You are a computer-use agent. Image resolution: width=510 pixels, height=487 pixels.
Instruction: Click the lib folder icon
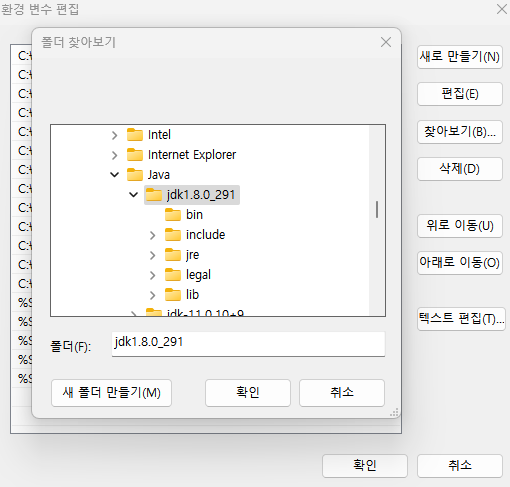[173, 295]
